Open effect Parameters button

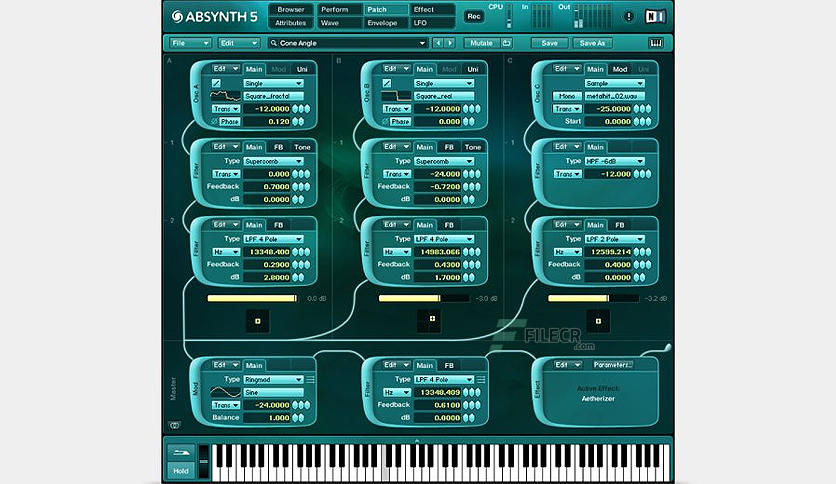point(613,365)
